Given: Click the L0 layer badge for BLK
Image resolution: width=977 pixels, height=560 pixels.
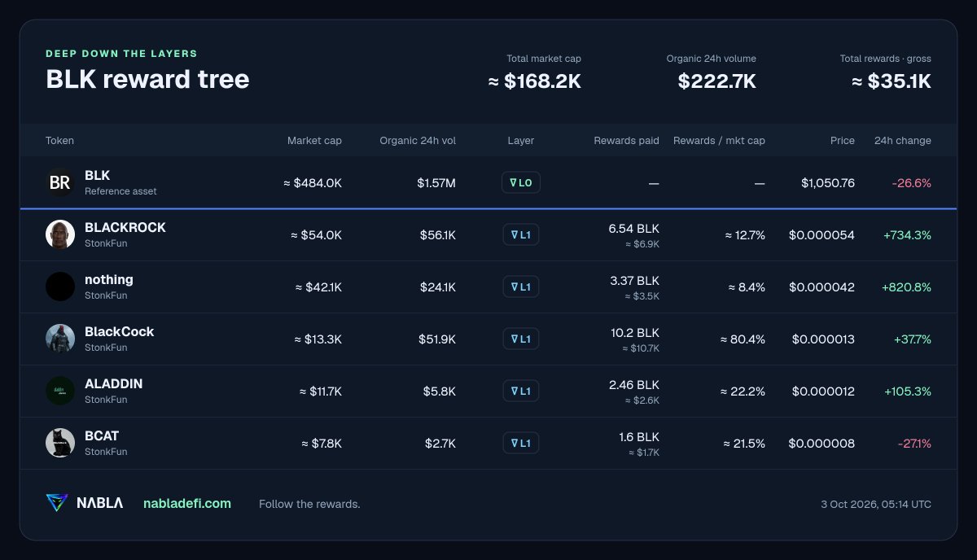Looking at the screenshot, I should pos(521,183).
